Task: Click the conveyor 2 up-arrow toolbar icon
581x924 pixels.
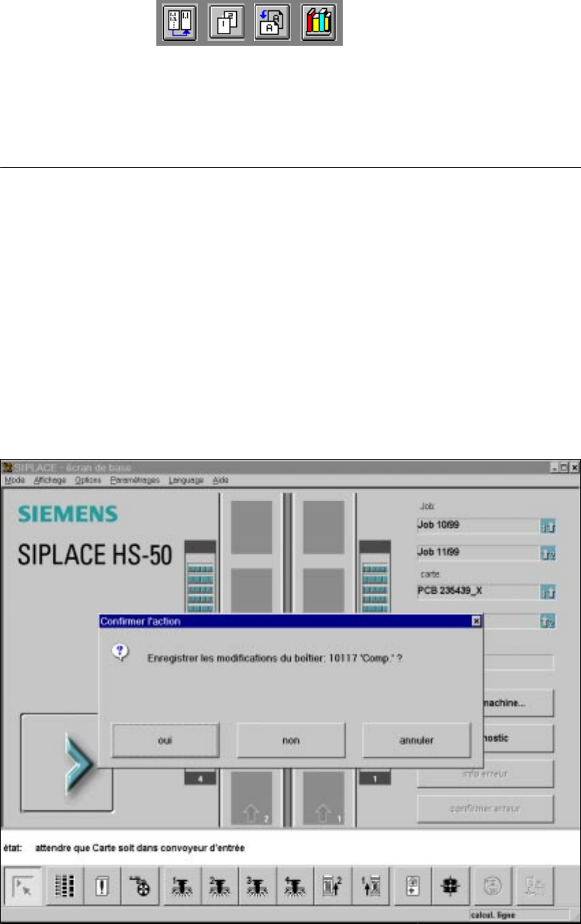Action: click(x=331, y=885)
